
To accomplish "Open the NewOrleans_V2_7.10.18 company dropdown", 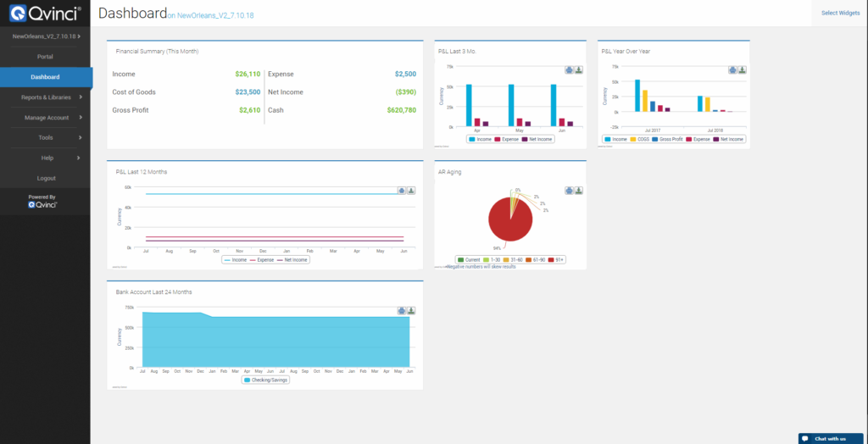I will click(46, 36).
